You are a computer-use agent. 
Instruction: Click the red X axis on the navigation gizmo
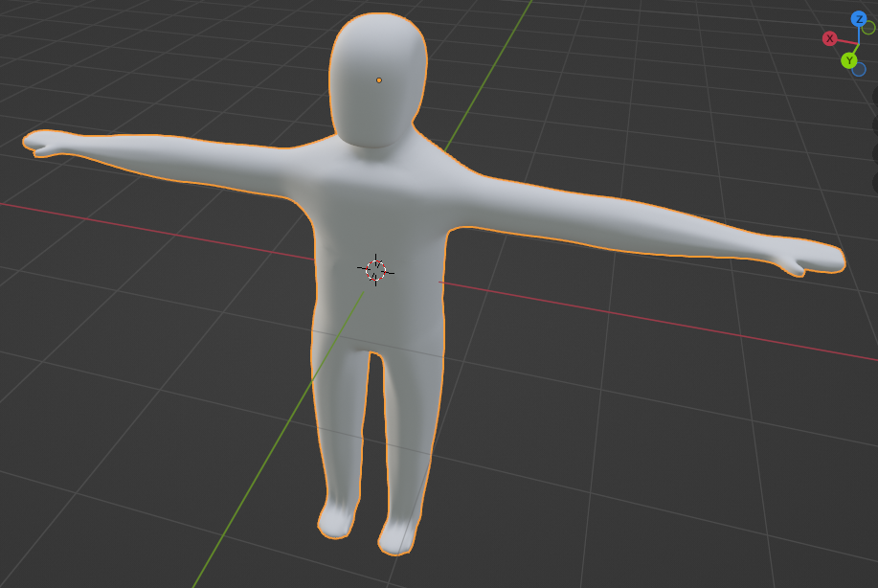click(830, 39)
